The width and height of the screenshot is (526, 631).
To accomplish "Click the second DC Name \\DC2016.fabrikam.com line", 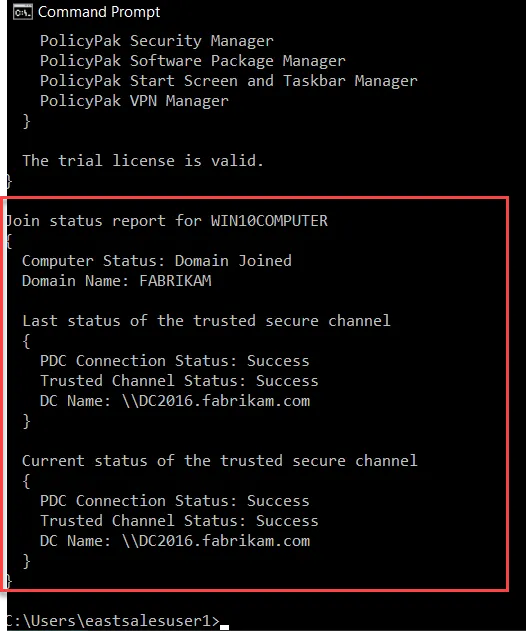I will pos(175,540).
